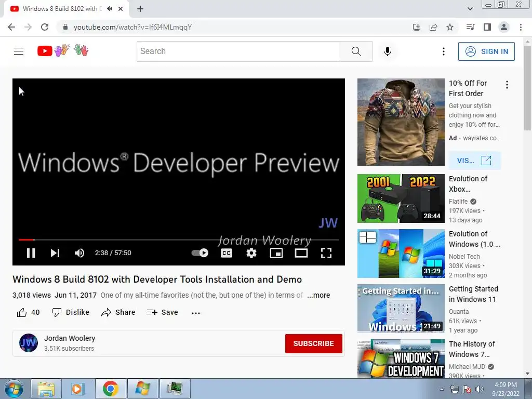Click the magnifier search button
The image size is (532, 399).
click(356, 51)
